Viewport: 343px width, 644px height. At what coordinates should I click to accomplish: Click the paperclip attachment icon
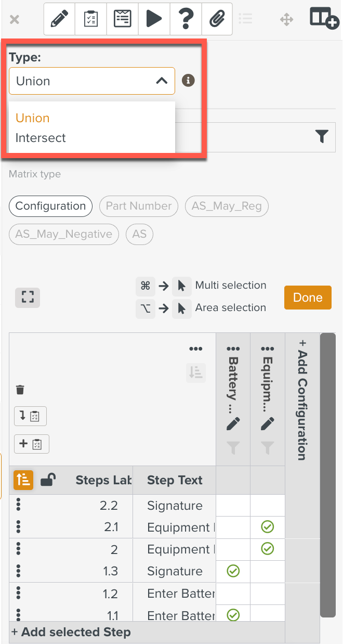pyautogui.click(x=216, y=19)
